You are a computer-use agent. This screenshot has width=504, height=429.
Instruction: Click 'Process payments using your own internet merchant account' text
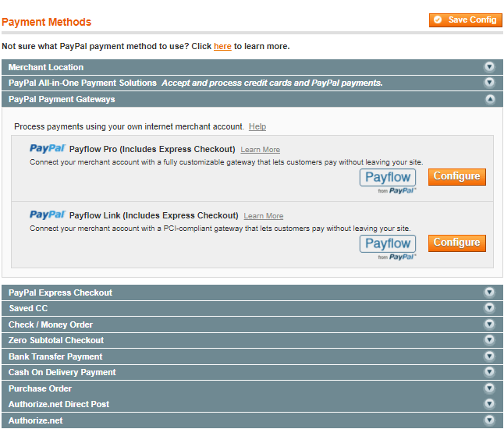pos(129,126)
